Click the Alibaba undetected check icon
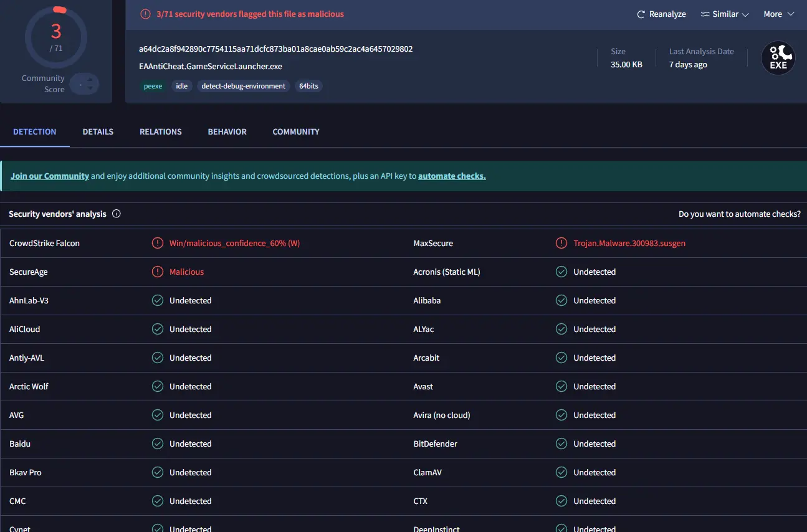Viewport: 807px width, 532px height. click(561, 300)
